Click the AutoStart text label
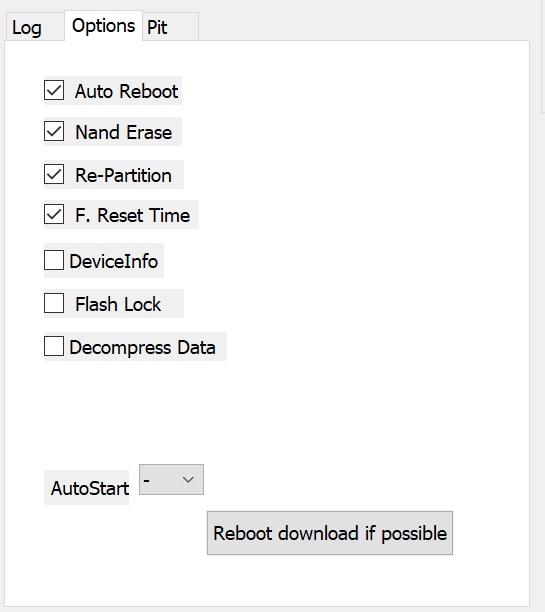545x612 pixels. 90,488
